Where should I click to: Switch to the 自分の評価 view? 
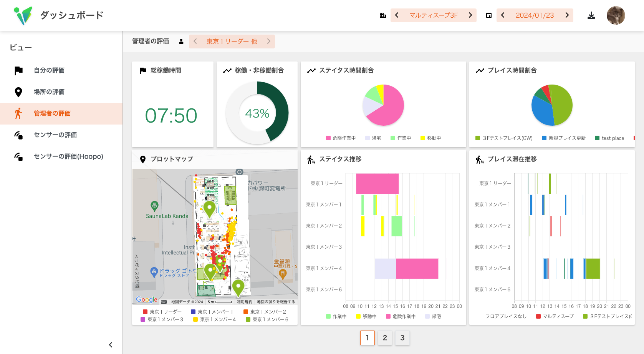pos(49,70)
